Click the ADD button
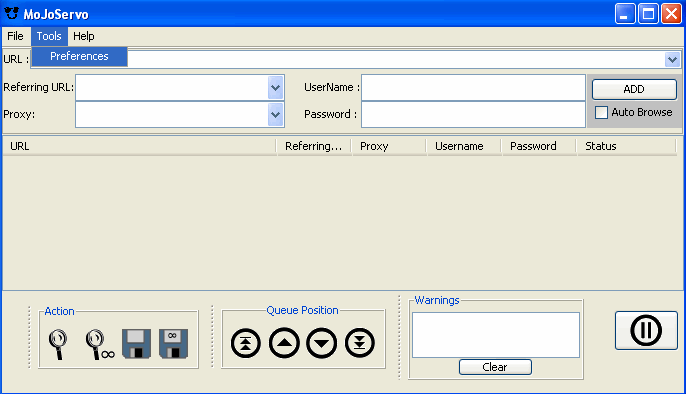 click(x=634, y=89)
